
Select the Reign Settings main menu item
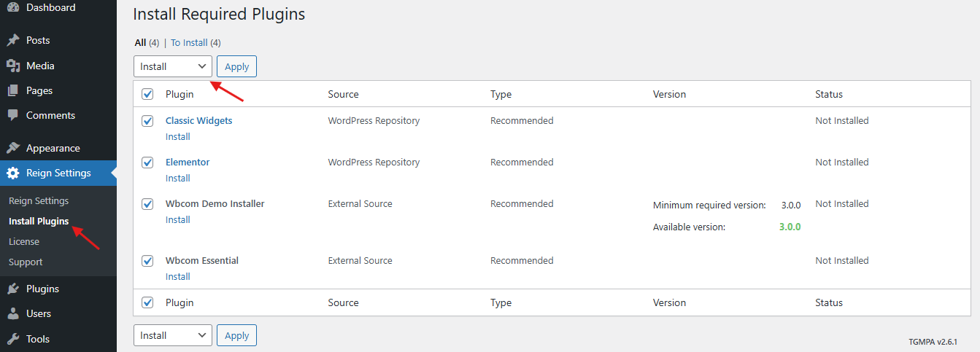[58, 173]
